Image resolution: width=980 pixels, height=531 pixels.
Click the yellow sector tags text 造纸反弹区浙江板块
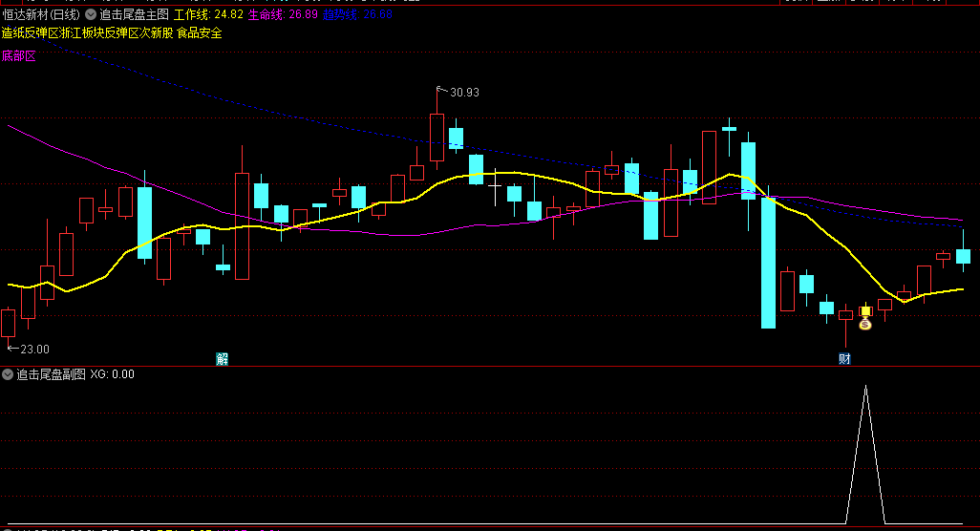tap(53, 33)
